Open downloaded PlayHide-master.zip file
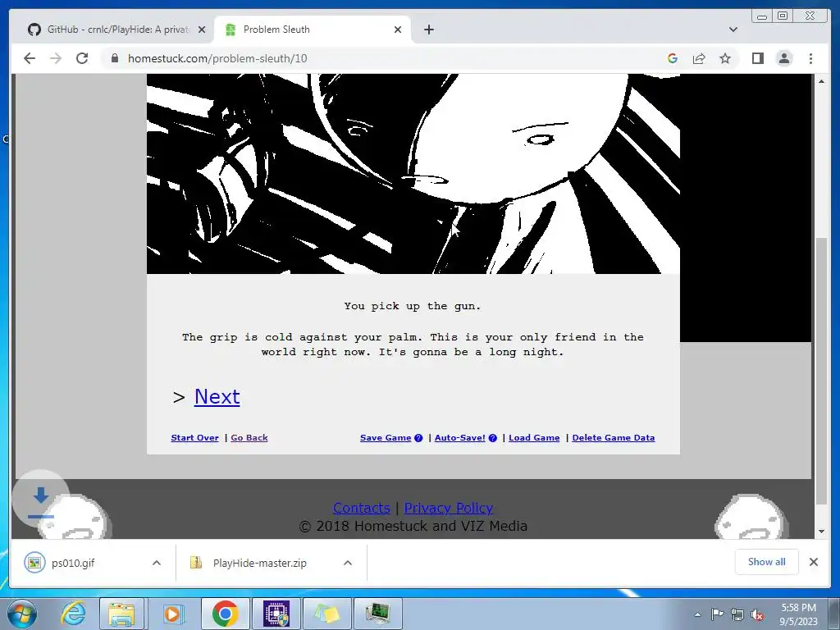Screen dimensions: 840x630 [x=260, y=563]
